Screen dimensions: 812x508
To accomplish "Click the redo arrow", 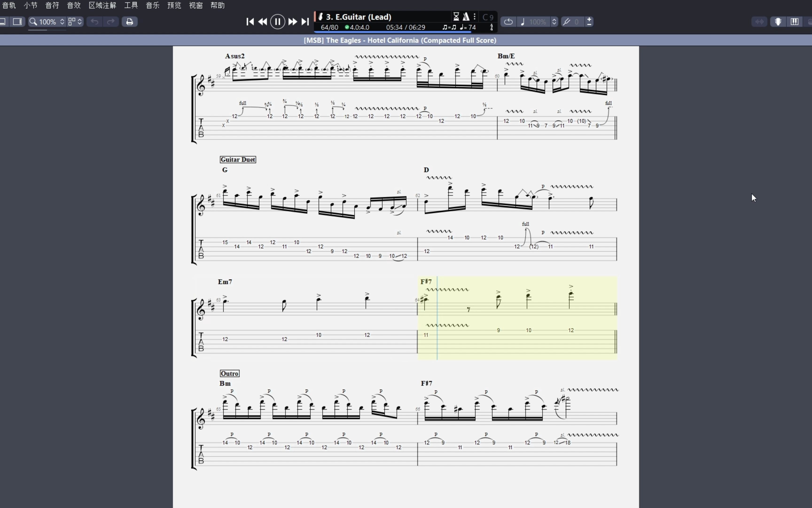I will coord(111,22).
